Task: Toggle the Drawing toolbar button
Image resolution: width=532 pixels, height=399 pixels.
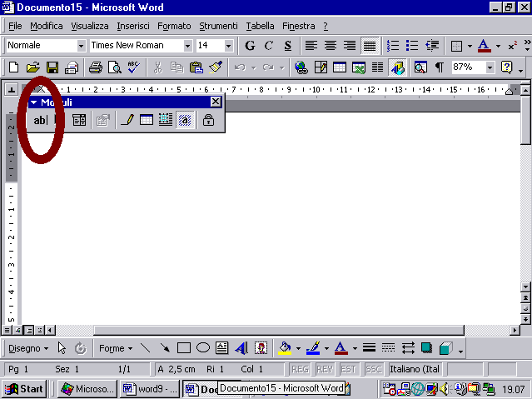Action: (397, 67)
